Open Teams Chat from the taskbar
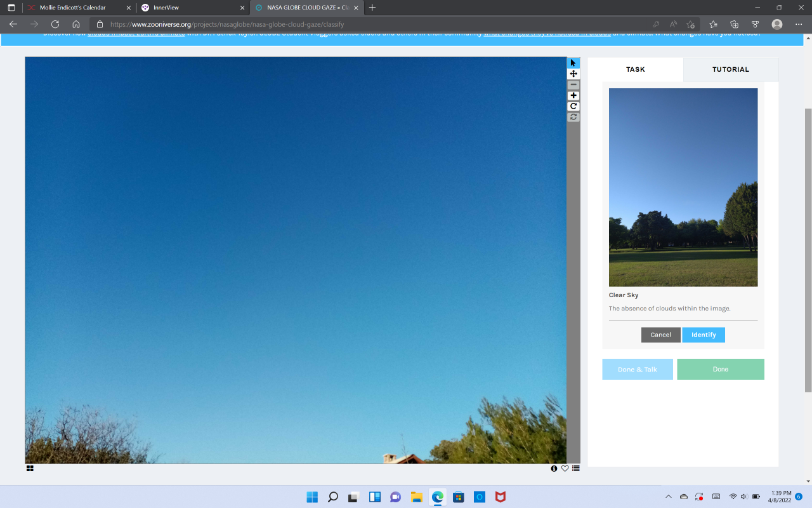 396,497
